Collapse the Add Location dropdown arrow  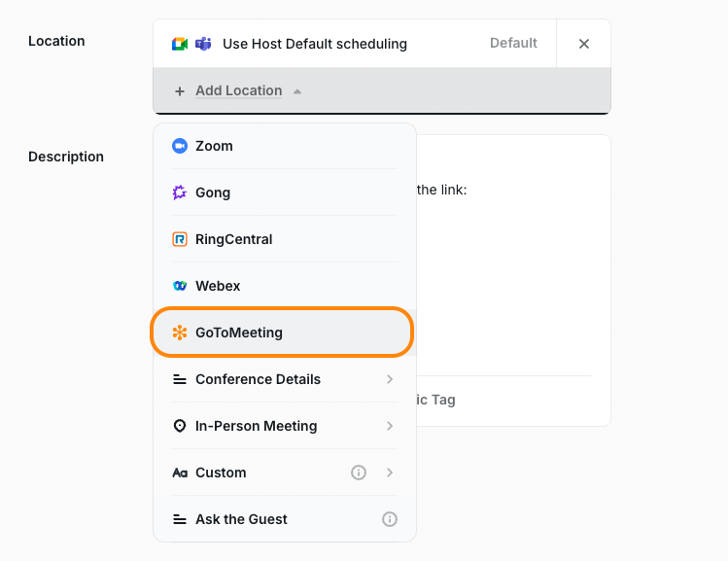click(x=297, y=91)
